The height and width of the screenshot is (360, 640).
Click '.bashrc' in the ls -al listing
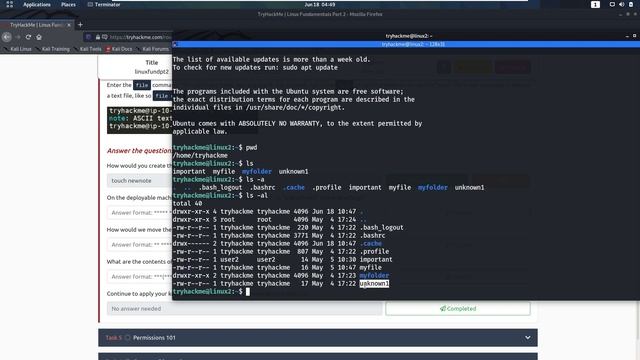point(372,236)
